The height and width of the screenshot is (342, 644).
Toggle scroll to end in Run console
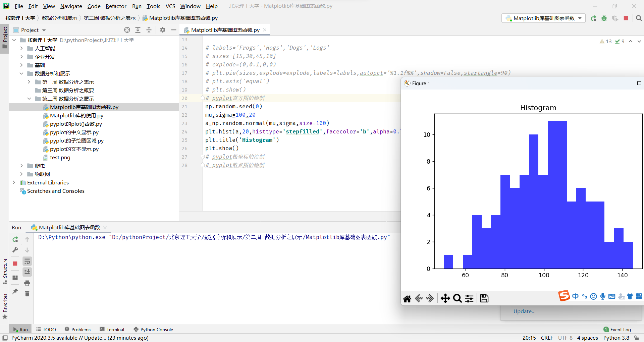(x=27, y=272)
